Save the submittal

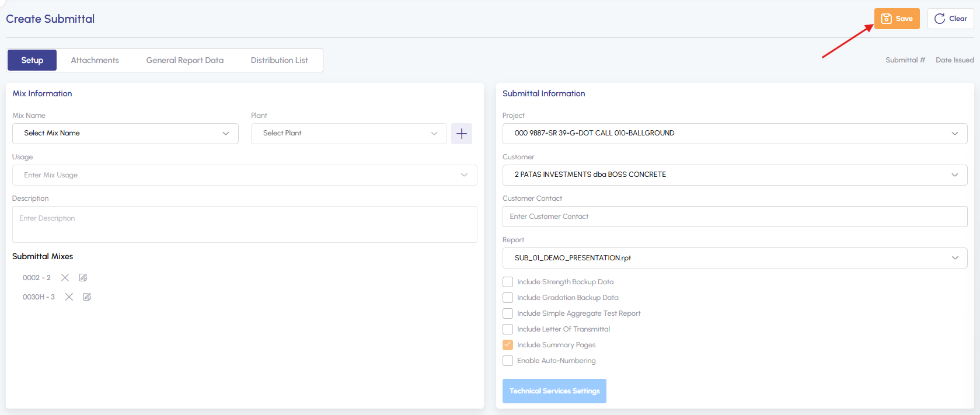[897, 19]
